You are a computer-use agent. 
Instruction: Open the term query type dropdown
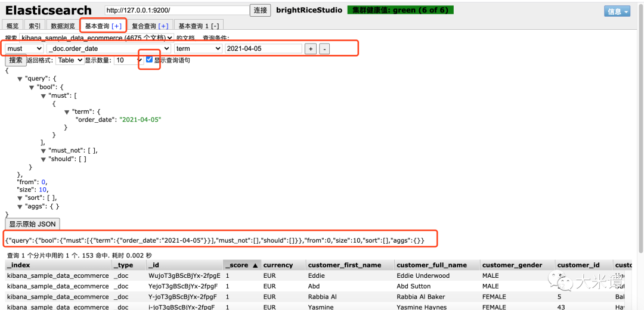tap(199, 48)
